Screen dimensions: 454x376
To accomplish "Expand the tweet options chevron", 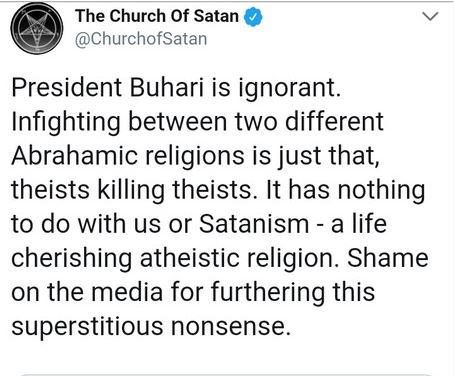I will coord(430,16).
